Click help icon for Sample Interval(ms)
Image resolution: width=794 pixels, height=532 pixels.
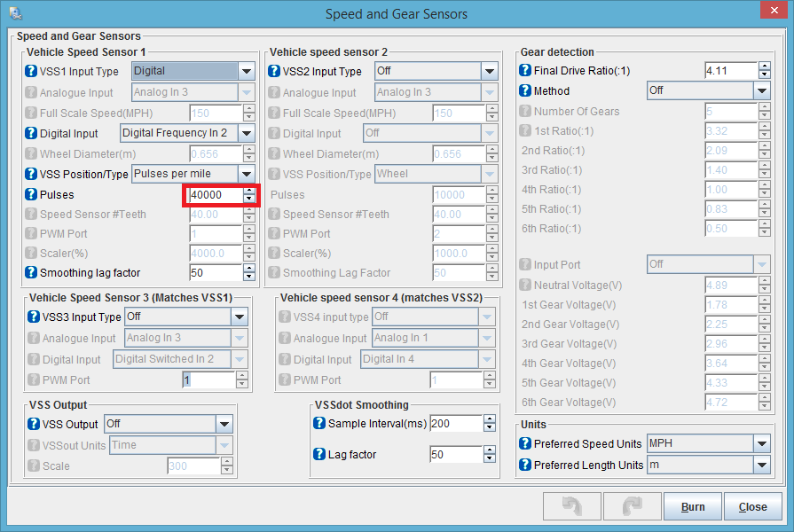pyautogui.click(x=319, y=423)
